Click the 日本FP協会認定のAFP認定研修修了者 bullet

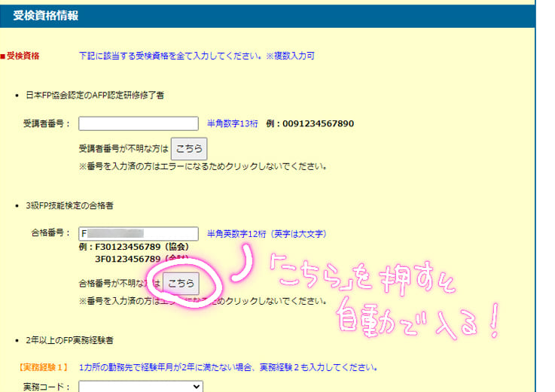[x=95, y=96]
